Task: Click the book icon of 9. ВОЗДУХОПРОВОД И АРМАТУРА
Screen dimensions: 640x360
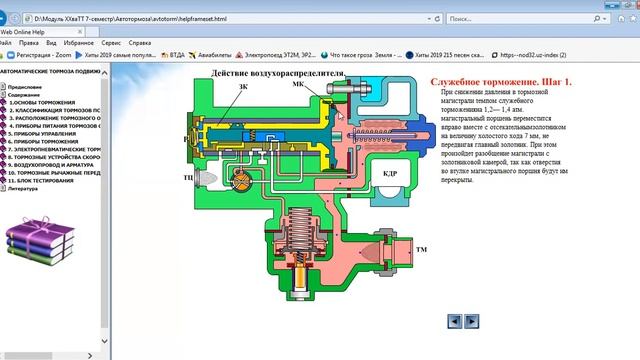Action: 3,165
